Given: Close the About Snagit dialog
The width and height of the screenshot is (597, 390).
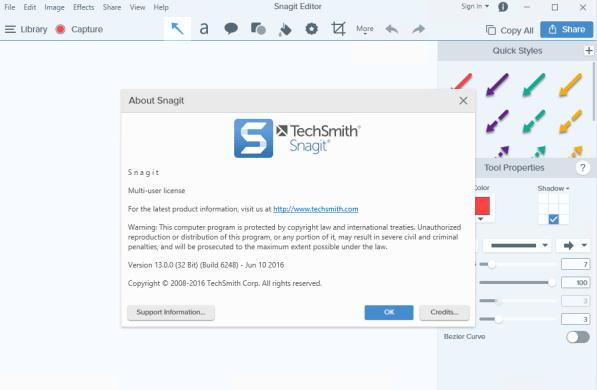Looking at the screenshot, I should [463, 101].
